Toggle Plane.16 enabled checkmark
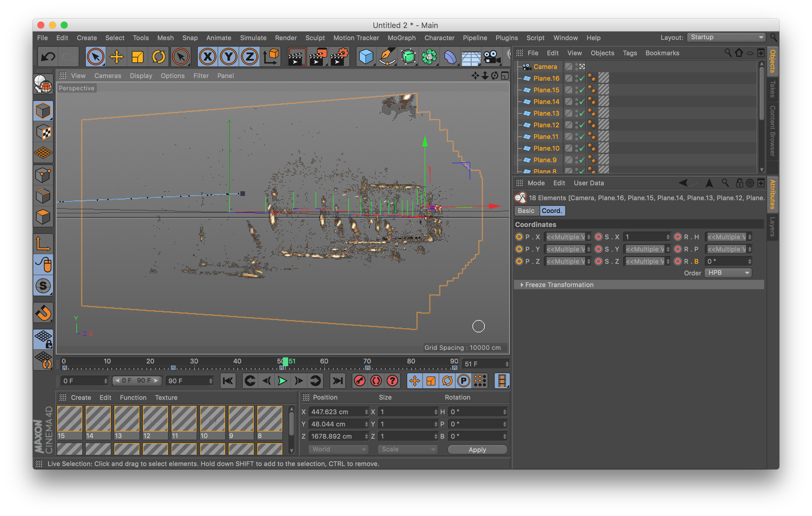 pos(582,78)
